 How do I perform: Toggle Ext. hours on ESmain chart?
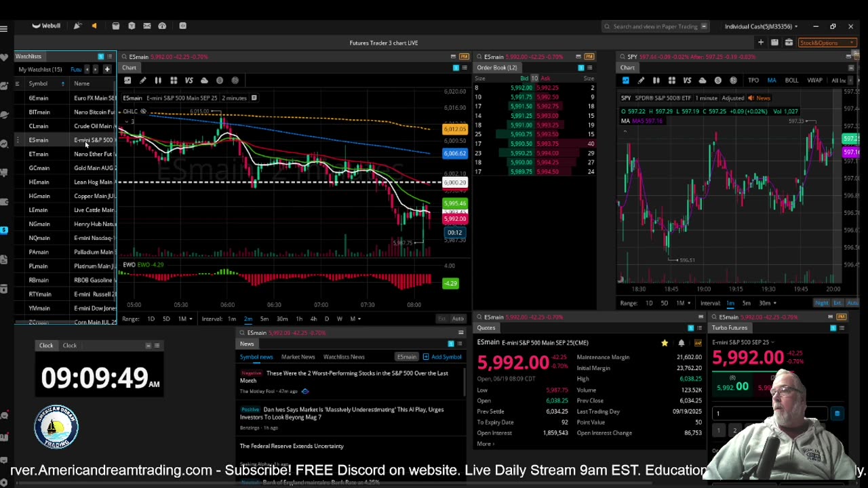coord(442,319)
